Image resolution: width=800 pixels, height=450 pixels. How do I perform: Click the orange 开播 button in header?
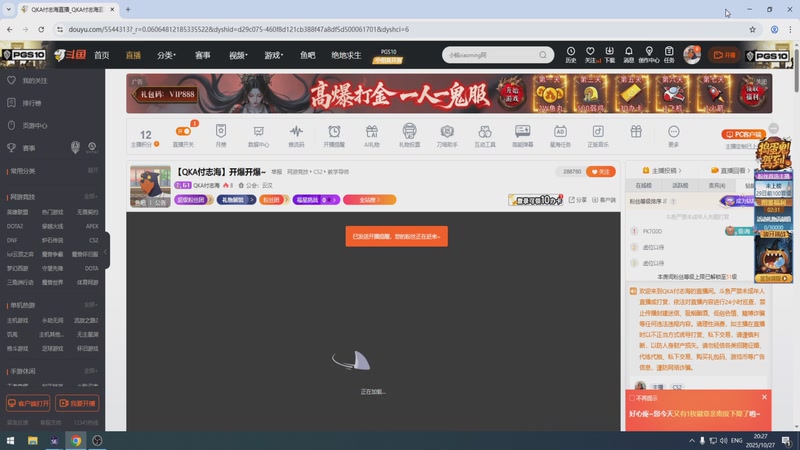[724, 55]
